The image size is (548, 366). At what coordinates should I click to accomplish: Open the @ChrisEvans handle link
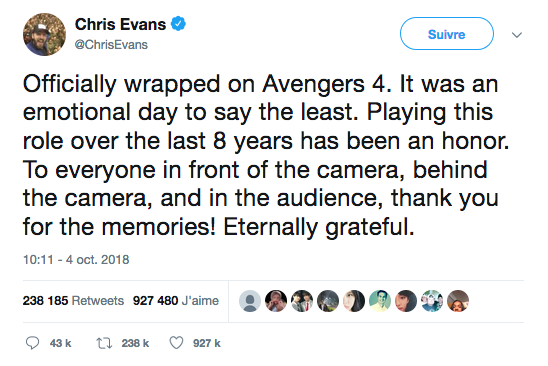coord(111,45)
